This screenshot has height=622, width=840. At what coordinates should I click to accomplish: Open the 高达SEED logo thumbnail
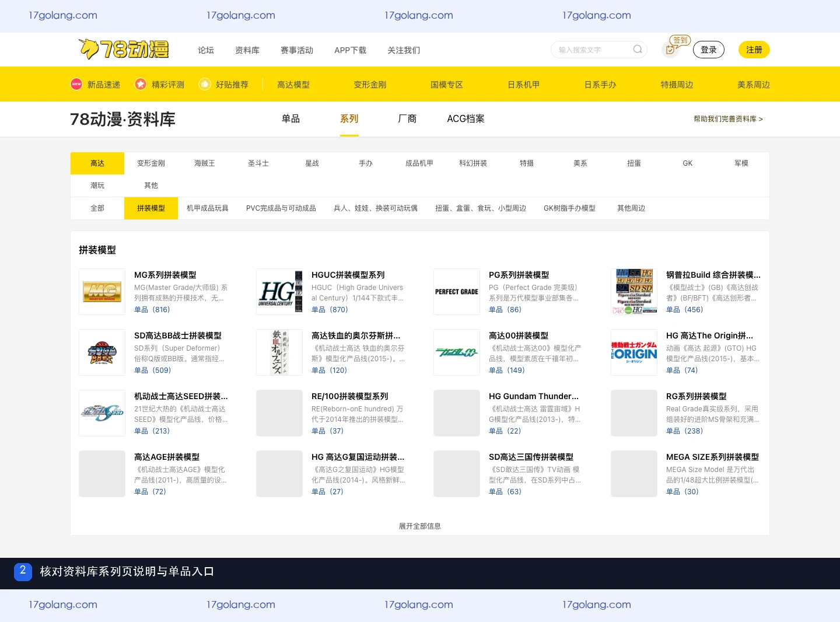click(102, 413)
